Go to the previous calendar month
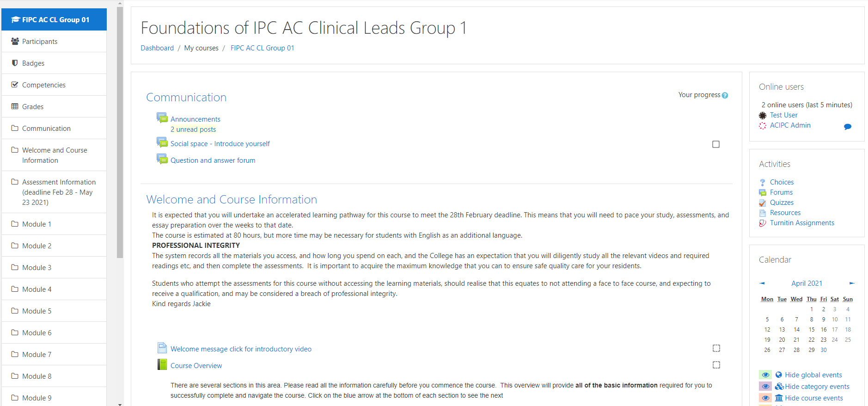 pos(762,283)
